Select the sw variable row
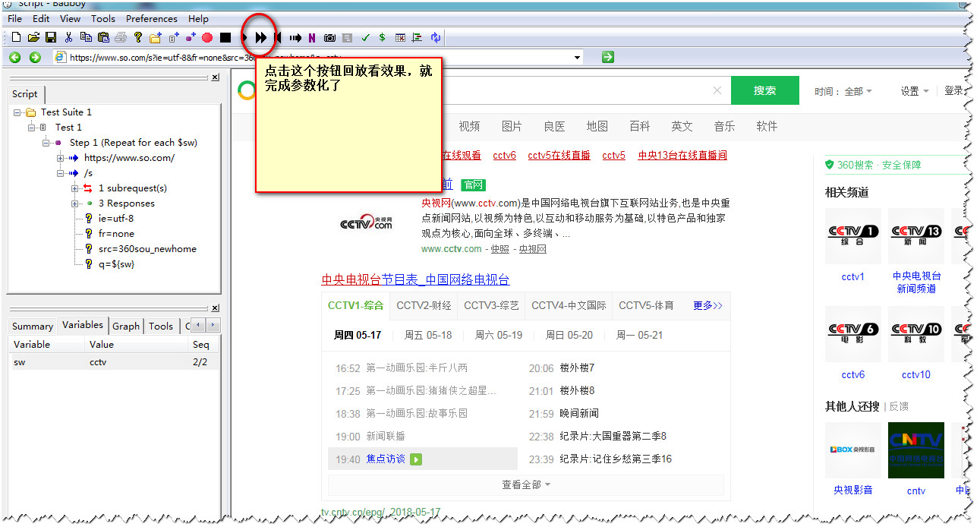The image size is (980, 530). coord(114,362)
